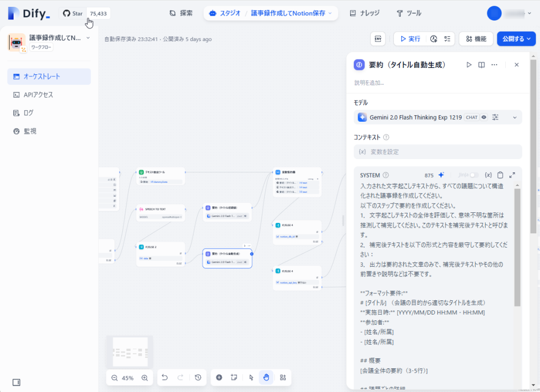Click the コンテキスト 変数を設定 input field
The image size is (540, 392).
point(438,152)
